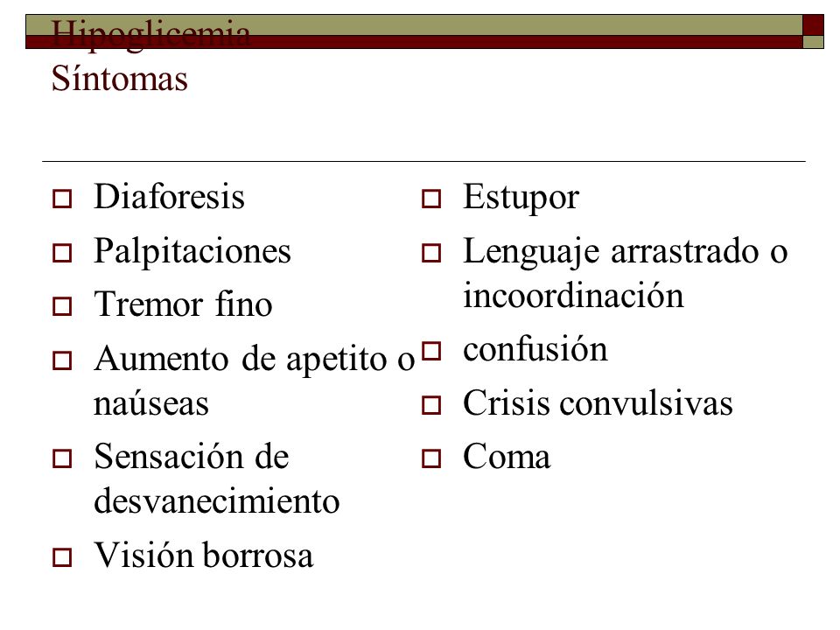Click the bullet beside Crisis convulsivas
This screenshot has width=840, height=630.
coord(431,405)
